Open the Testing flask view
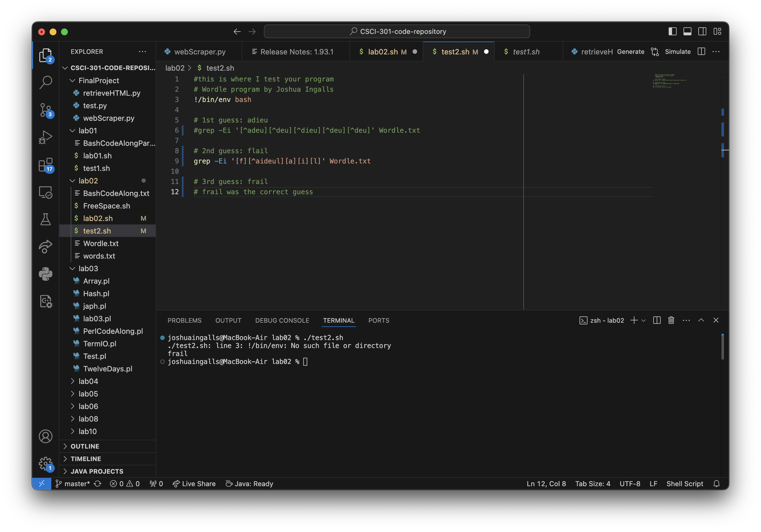 pyautogui.click(x=45, y=219)
